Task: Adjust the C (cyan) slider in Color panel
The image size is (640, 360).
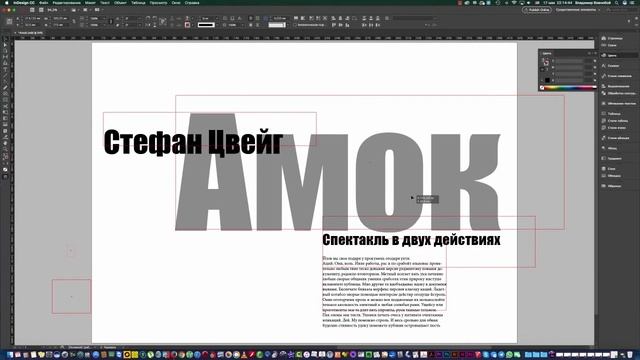Action: (569, 61)
